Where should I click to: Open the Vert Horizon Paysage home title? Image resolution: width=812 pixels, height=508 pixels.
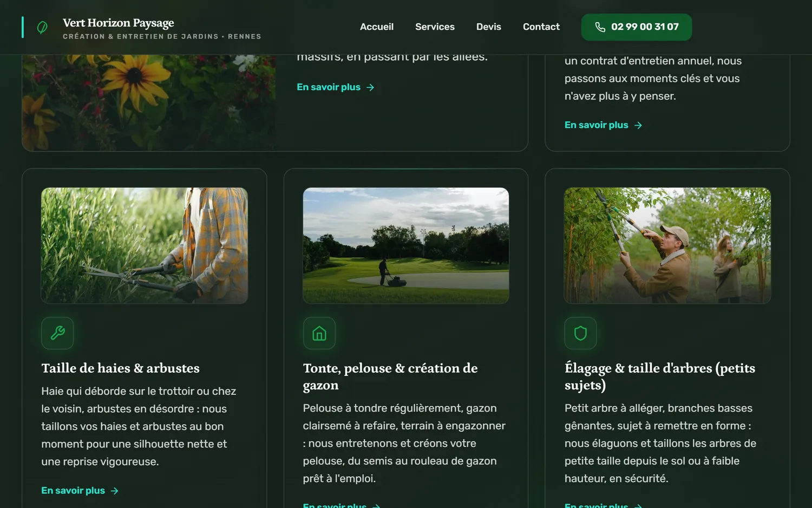pos(119,23)
